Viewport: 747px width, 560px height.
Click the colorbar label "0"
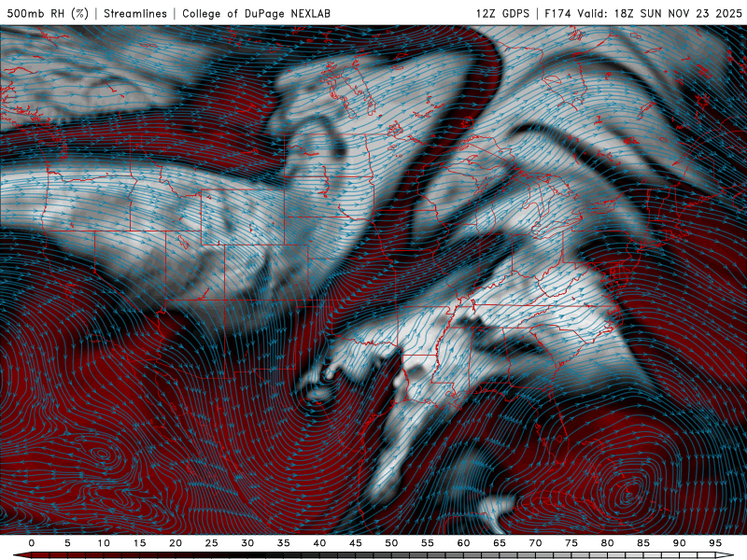(32, 543)
